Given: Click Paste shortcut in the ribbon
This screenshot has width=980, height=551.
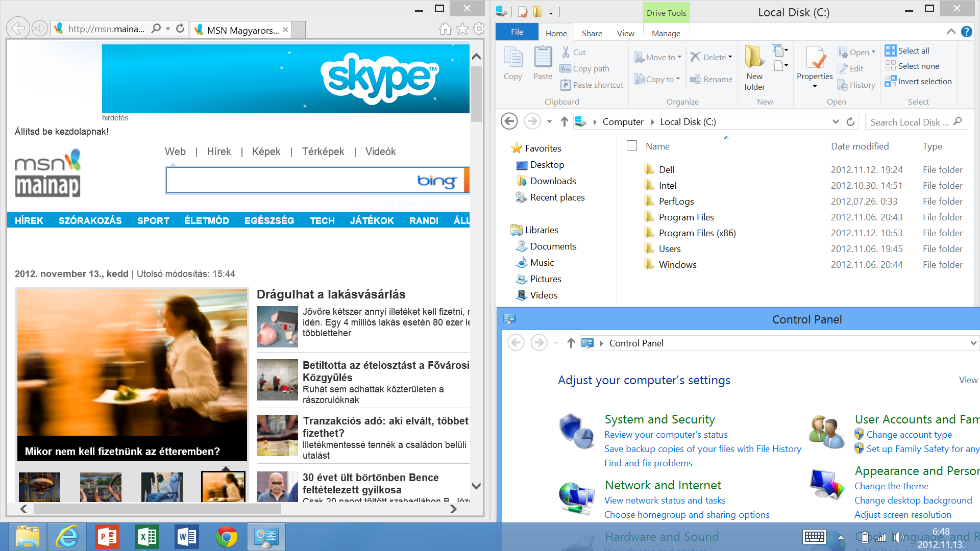Looking at the screenshot, I should pyautogui.click(x=592, y=85).
